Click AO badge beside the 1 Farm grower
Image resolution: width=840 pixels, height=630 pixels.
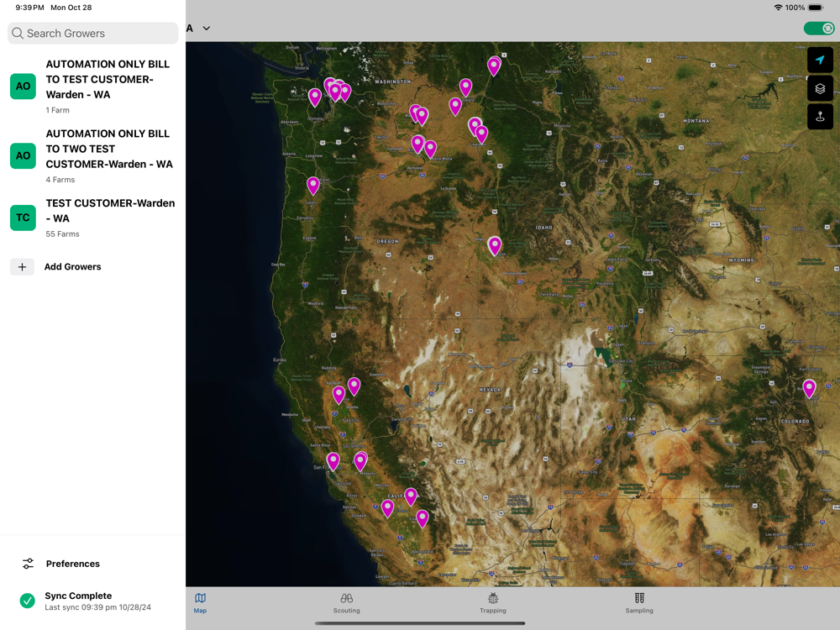23,87
